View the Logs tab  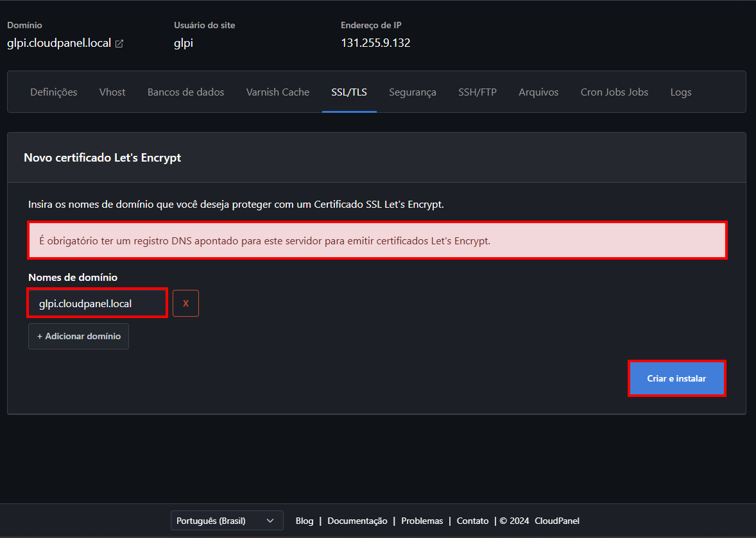[x=680, y=92]
